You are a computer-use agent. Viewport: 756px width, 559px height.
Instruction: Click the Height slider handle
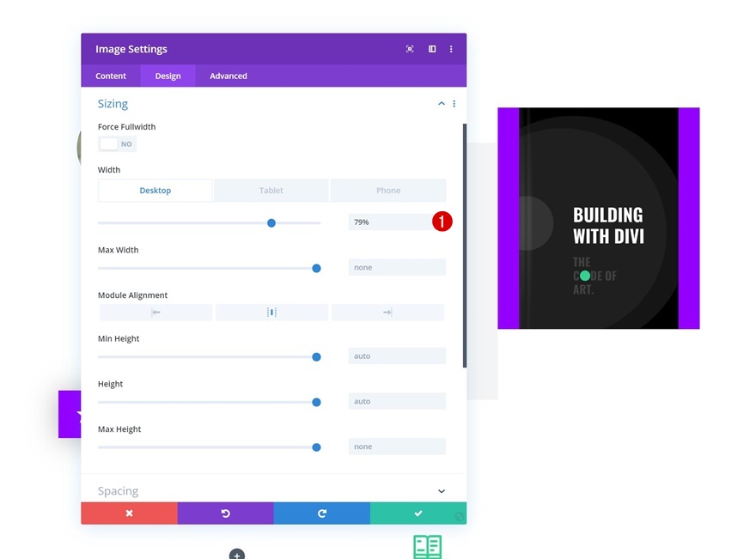(x=316, y=402)
